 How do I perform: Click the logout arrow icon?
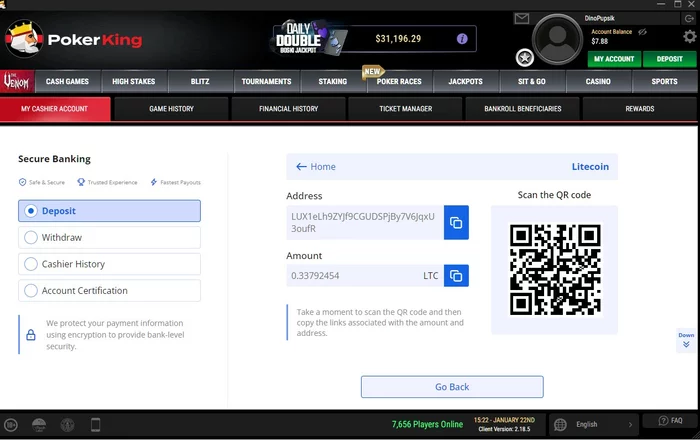[x=688, y=18]
